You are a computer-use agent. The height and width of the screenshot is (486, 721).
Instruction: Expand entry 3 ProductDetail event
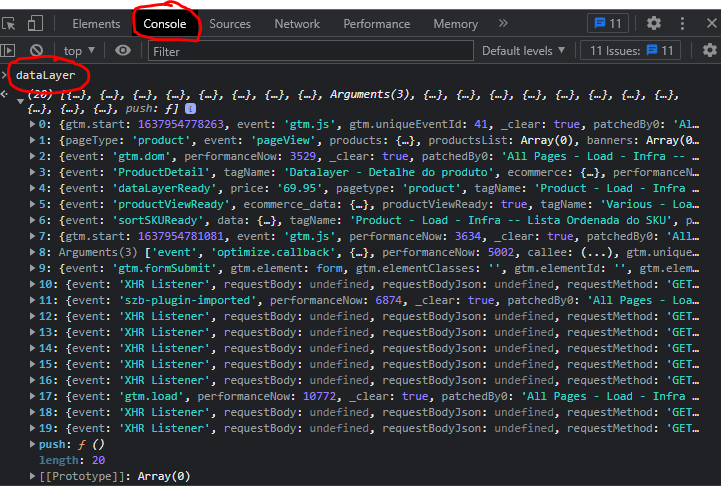[32, 172]
